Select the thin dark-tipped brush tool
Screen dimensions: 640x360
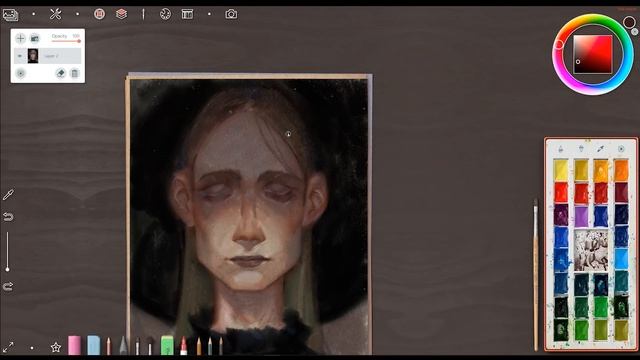138,346
